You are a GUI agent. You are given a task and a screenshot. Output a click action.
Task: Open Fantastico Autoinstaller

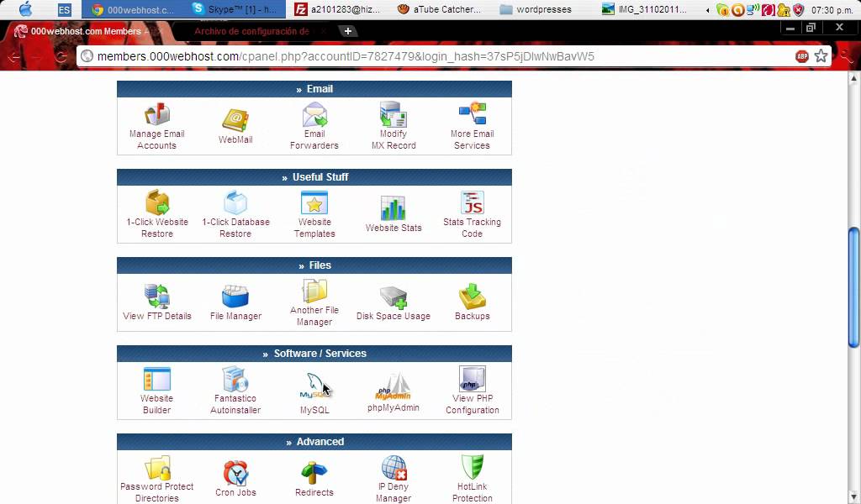(235, 391)
